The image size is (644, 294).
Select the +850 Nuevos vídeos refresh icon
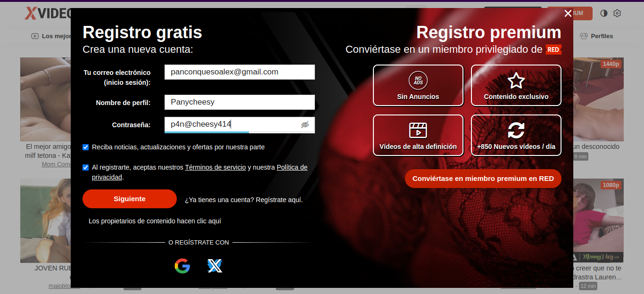(516, 130)
